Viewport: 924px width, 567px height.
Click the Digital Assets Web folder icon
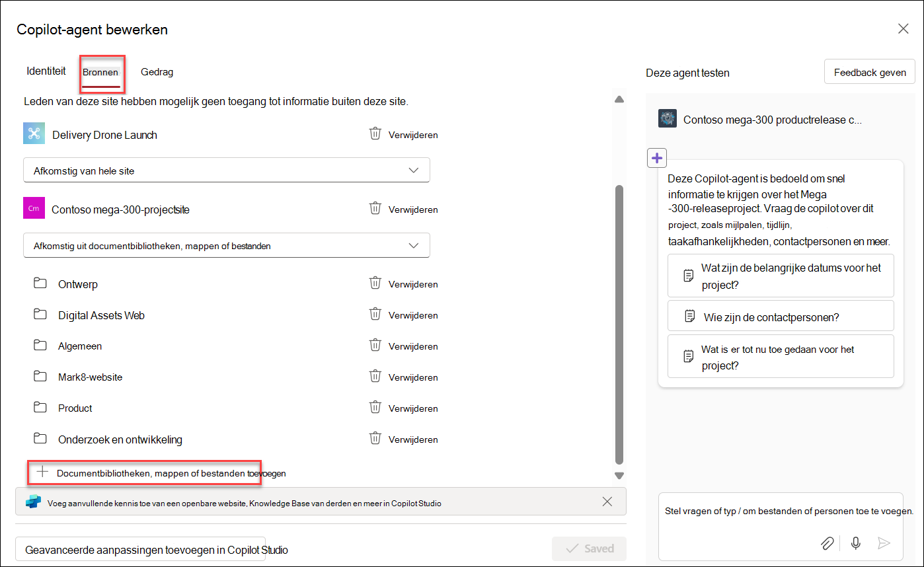coord(40,315)
